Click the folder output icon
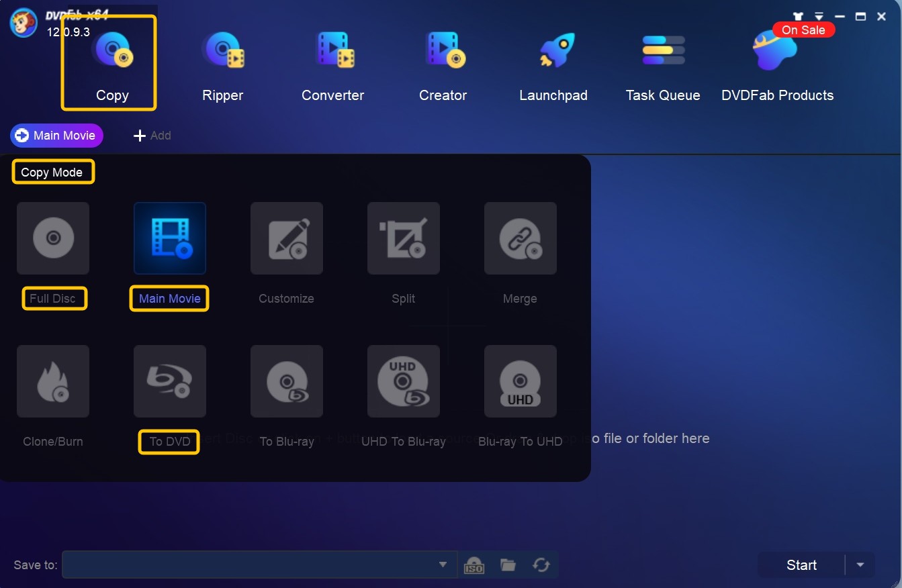Screen dimensions: 902x588 [x=508, y=565]
